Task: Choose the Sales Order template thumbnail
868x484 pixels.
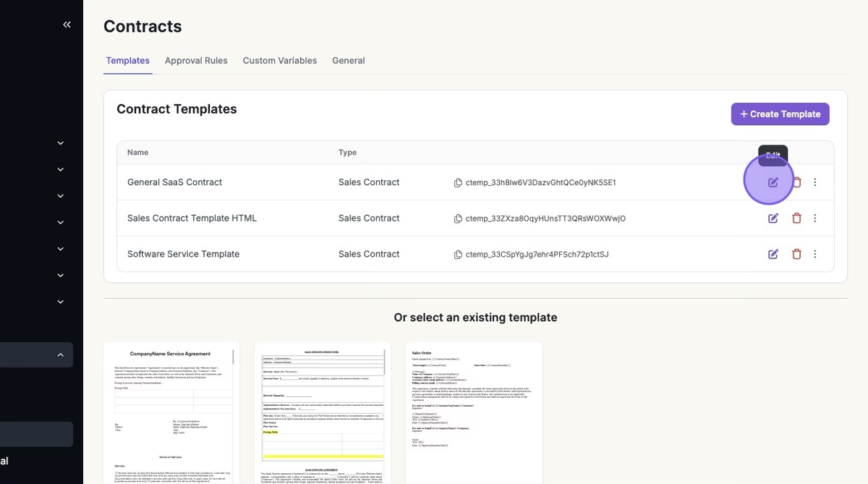Action: click(x=474, y=412)
